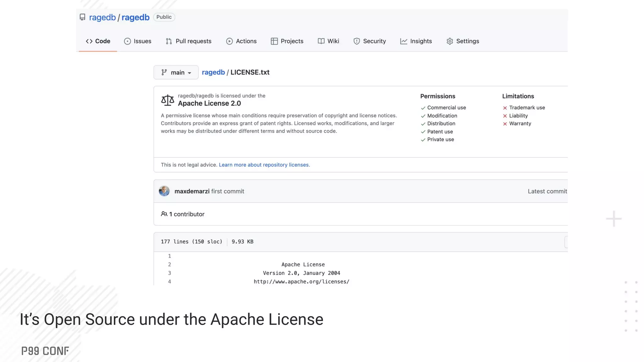The height and width of the screenshot is (362, 644).
Task: Click the Pull requests branch icon
Action: pyautogui.click(x=169, y=41)
